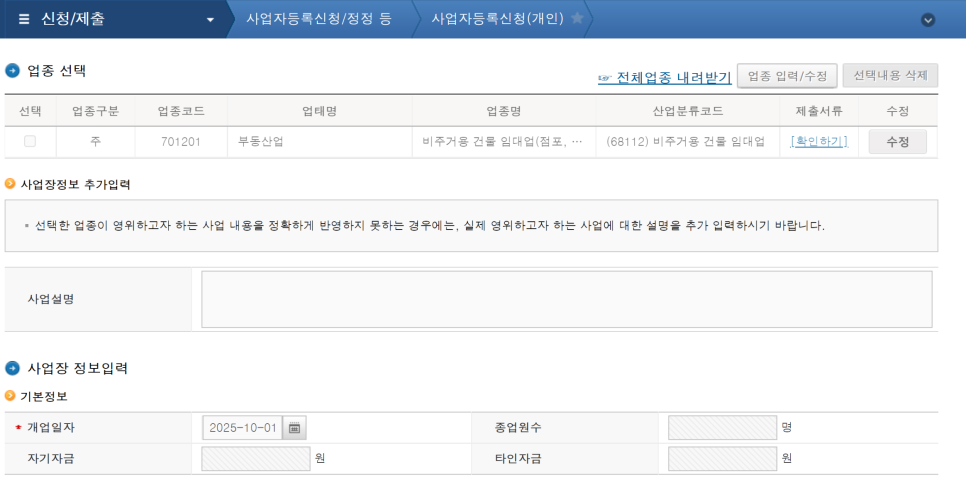This screenshot has width=966, height=480.
Task: Open the hamburger menu icon beside 신청/제출
Action: [24, 19]
